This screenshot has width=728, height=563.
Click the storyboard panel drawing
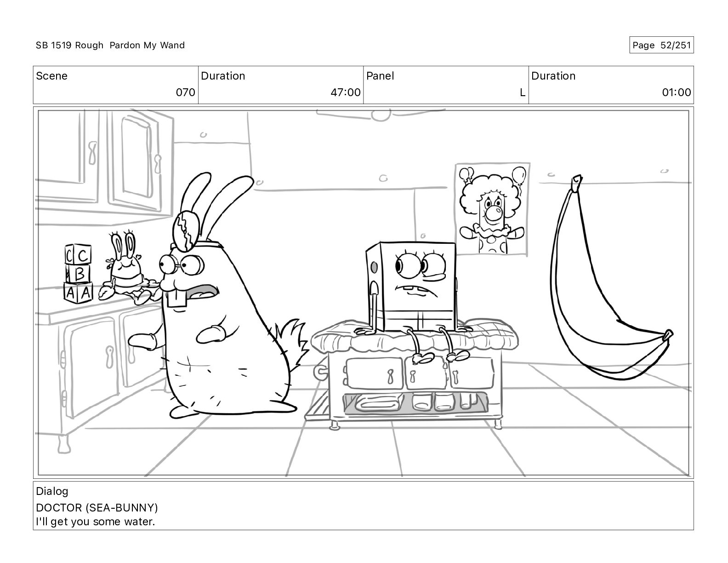pyautogui.click(x=363, y=293)
